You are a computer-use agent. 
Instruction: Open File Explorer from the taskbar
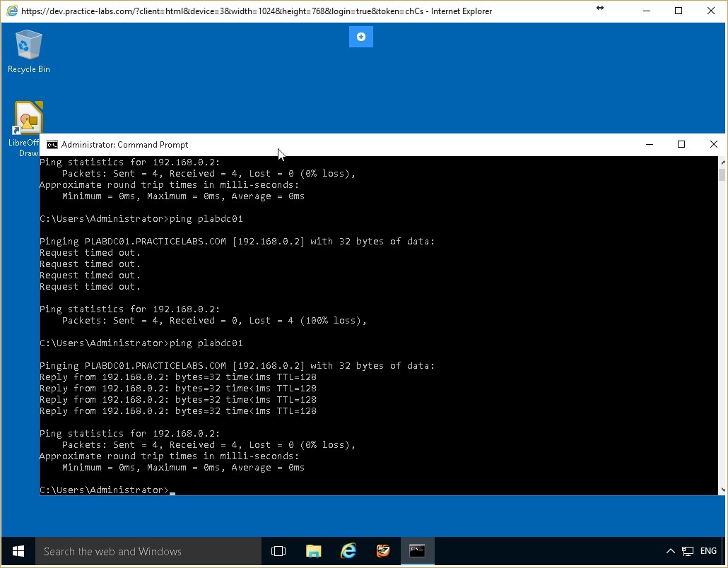(x=313, y=551)
